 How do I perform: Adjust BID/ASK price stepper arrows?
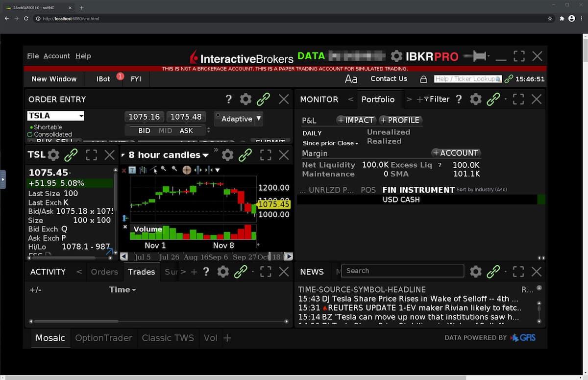click(x=209, y=130)
